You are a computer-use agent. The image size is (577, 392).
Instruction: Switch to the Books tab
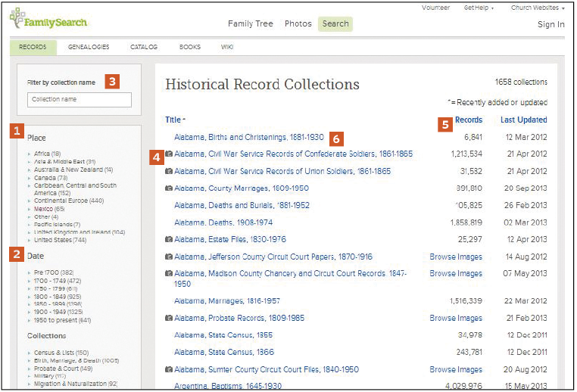pyautogui.click(x=190, y=47)
